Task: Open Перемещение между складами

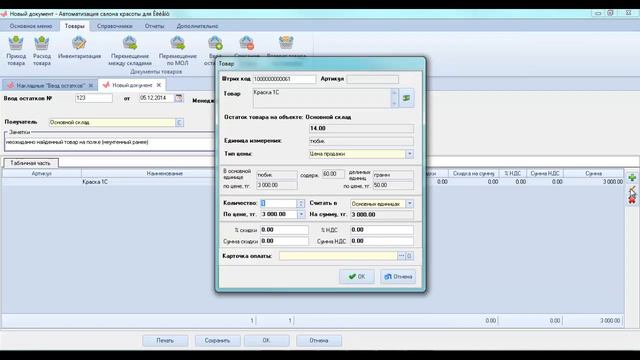Action: (130, 50)
